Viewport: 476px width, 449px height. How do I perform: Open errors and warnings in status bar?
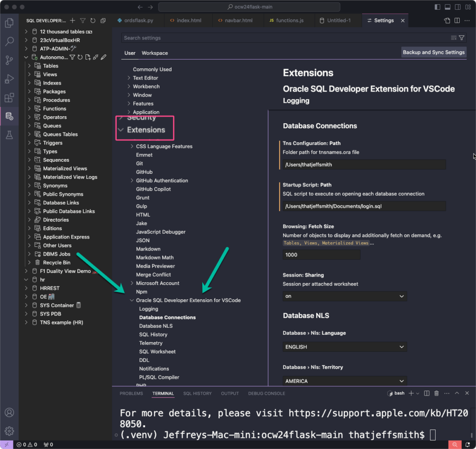(26, 445)
